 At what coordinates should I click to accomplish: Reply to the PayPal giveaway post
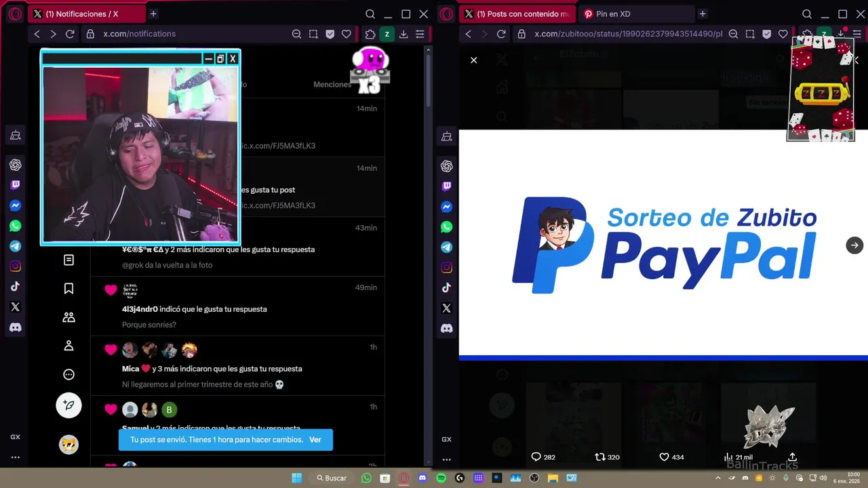click(x=536, y=457)
